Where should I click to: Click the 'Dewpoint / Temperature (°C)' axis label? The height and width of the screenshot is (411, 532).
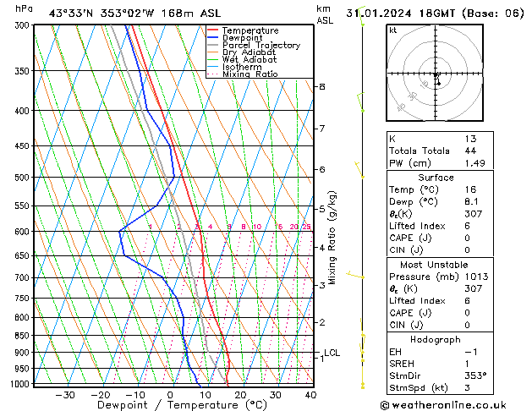pos(182,405)
